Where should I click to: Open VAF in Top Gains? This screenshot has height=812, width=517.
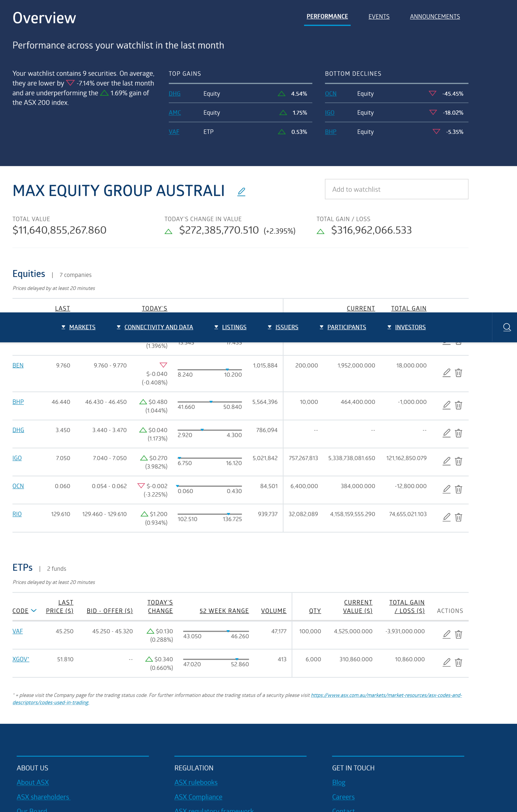point(174,131)
